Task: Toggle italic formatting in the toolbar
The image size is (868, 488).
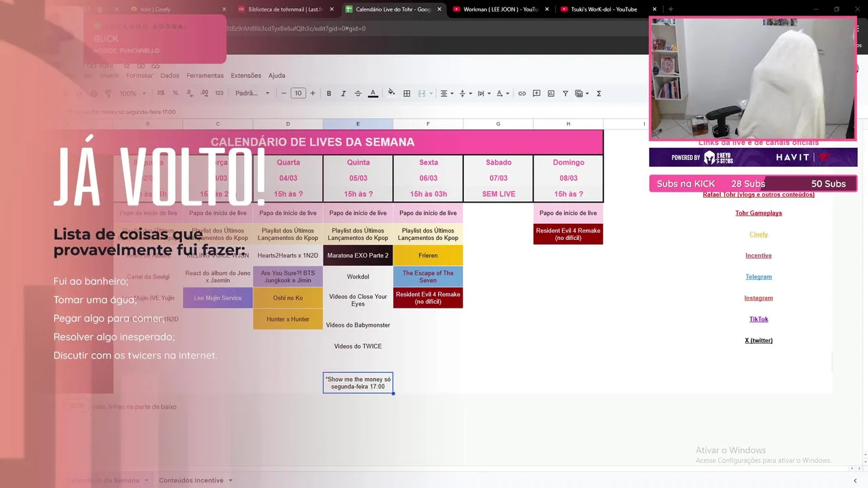Action: [343, 94]
